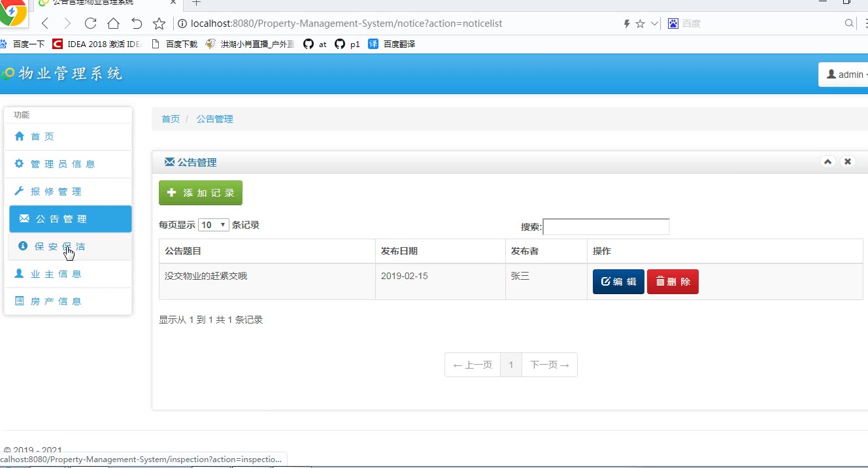Sort by 发布日期 column header
Viewport: 868px width, 468px height.
[x=441, y=251]
